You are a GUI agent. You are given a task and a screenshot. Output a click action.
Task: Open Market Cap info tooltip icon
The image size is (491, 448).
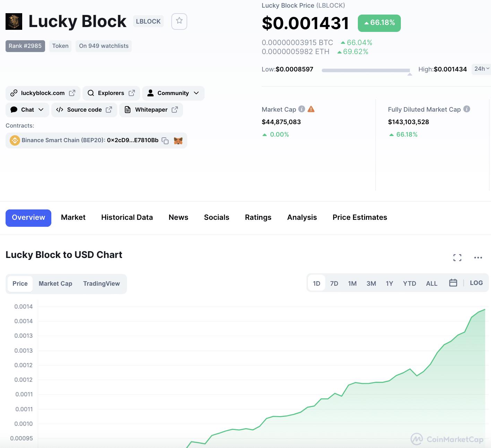pos(302,109)
